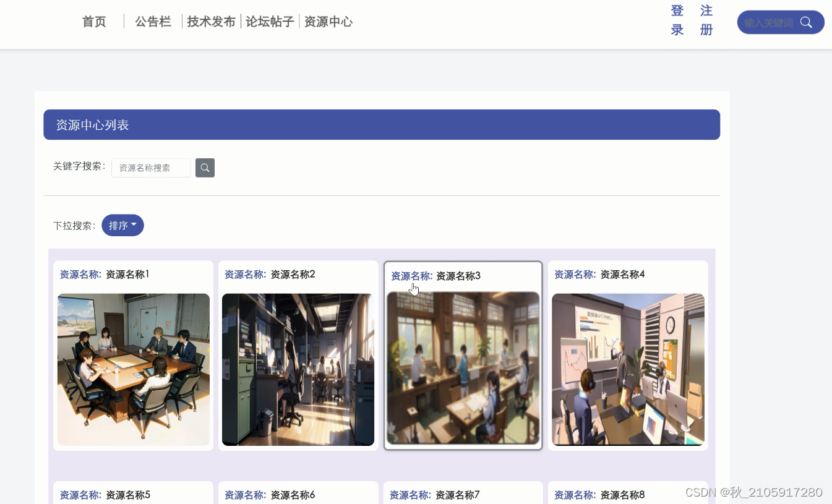This screenshot has width=832, height=504.
Task: Focus the 输入关键词 search field
Action: tap(769, 22)
